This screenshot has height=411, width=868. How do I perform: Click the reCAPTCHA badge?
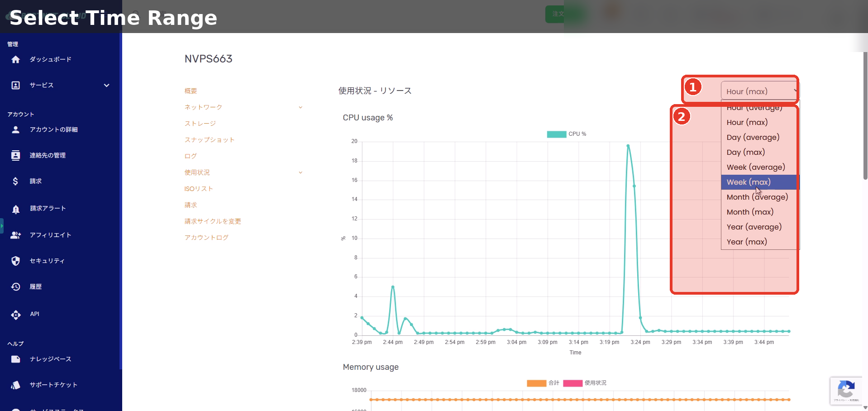click(x=846, y=390)
